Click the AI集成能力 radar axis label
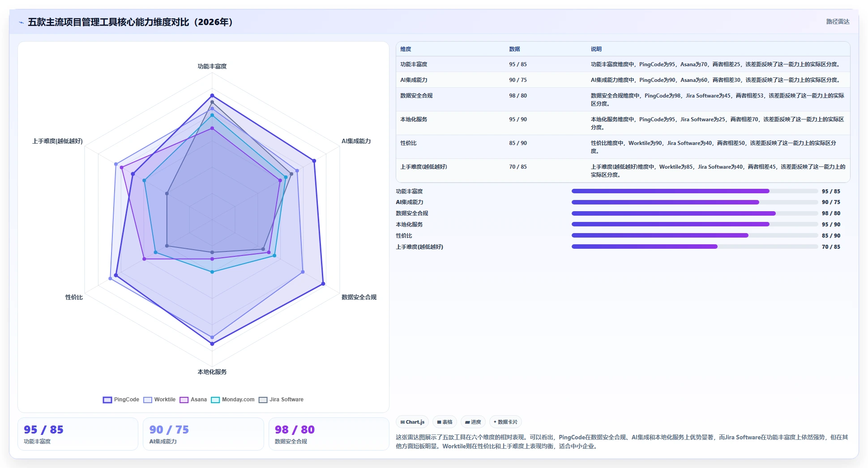868x468 pixels. pyautogui.click(x=356, y=141)
